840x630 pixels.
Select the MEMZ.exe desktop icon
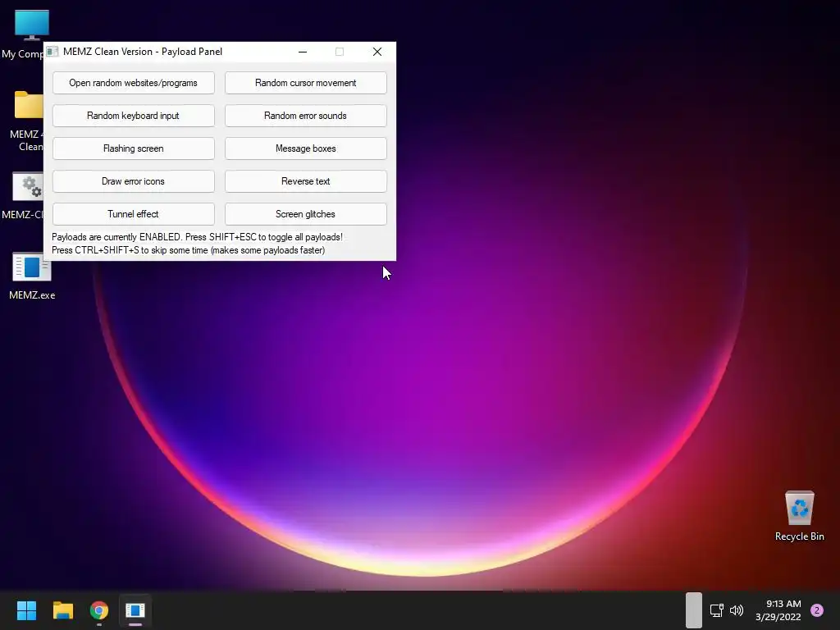pyautogui.click(x=32, y=276)
